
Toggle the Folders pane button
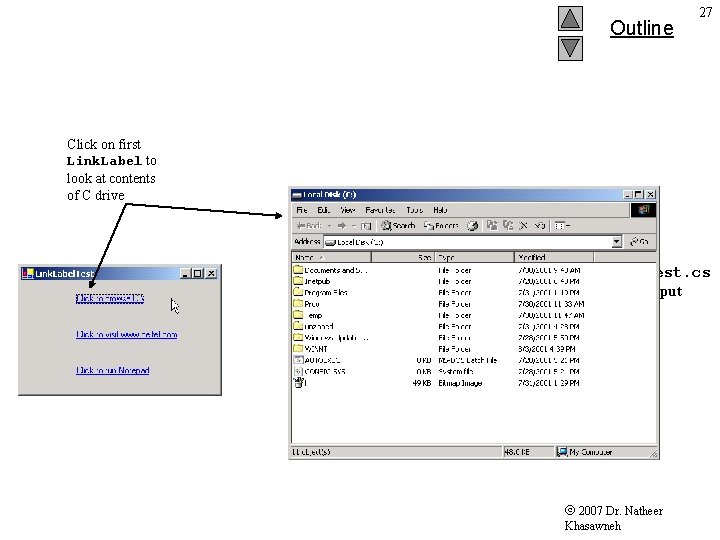[441, 225]
